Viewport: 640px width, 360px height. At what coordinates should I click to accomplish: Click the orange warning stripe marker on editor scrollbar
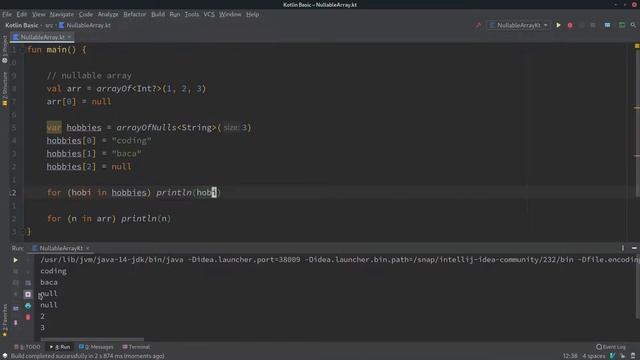pos(637,108)
